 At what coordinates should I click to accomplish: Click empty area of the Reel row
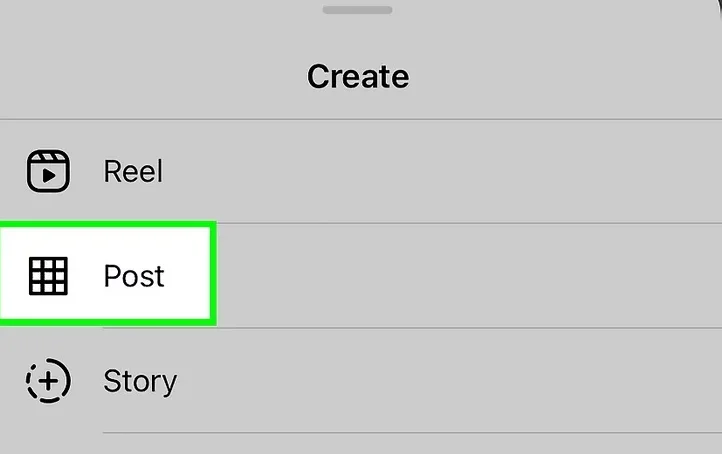pyautogui.click(x=450, y=171)
